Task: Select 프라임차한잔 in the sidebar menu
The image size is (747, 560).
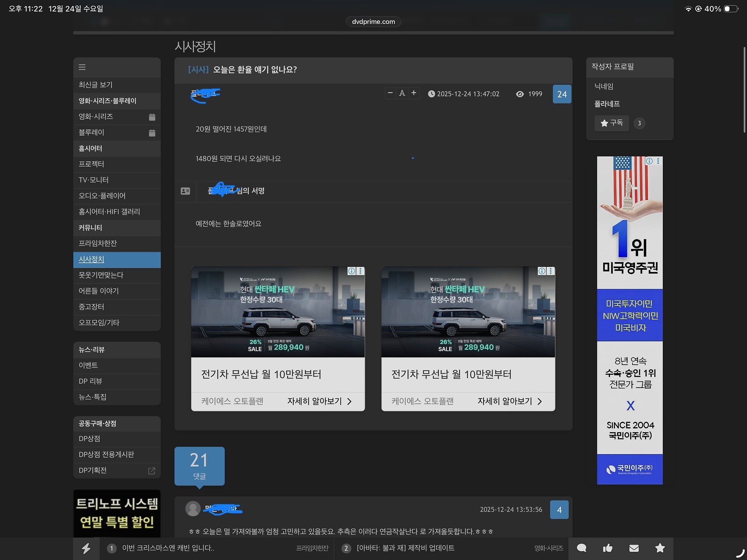Action: click(98, 244)
